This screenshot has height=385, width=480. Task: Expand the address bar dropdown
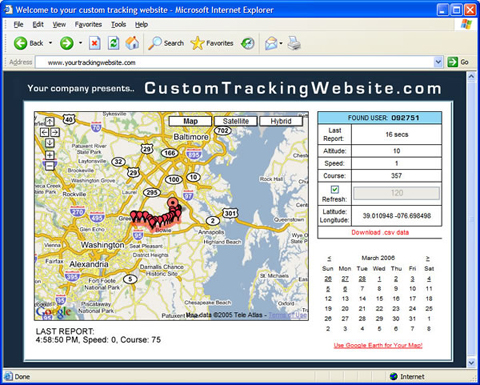click(438, 62)
